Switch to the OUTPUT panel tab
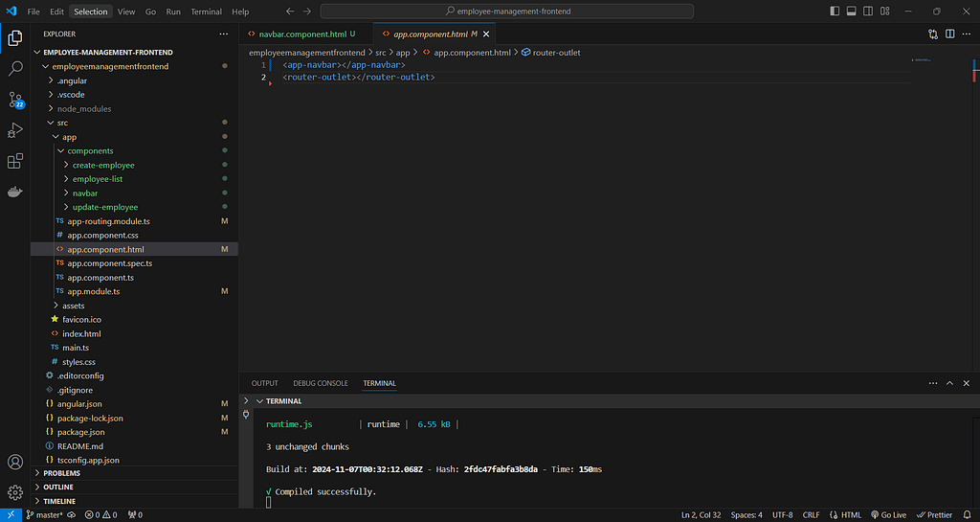This screenshot has width=980, height=522. pyautogui.click(x=264, y=383)
